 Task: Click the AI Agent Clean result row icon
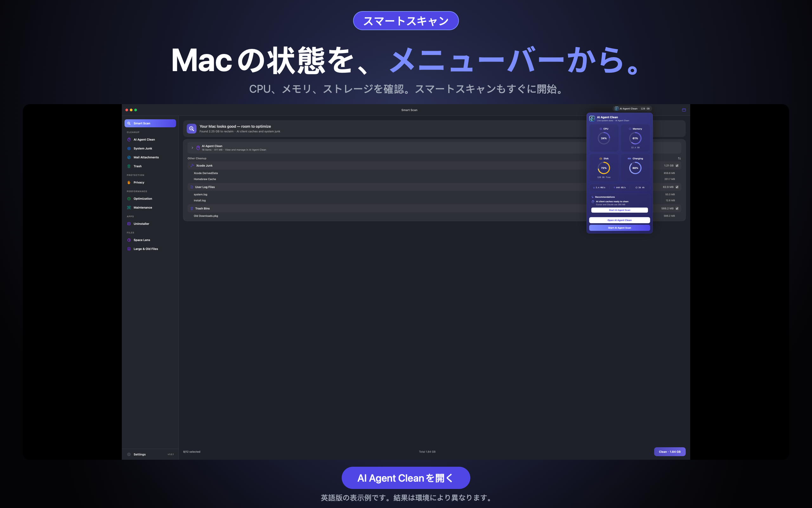(x=198, y=148)
